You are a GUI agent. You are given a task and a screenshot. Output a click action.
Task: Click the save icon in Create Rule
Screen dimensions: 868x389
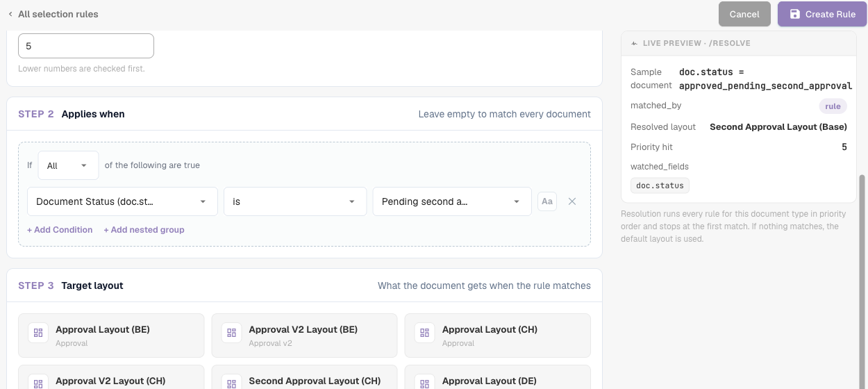794,14
